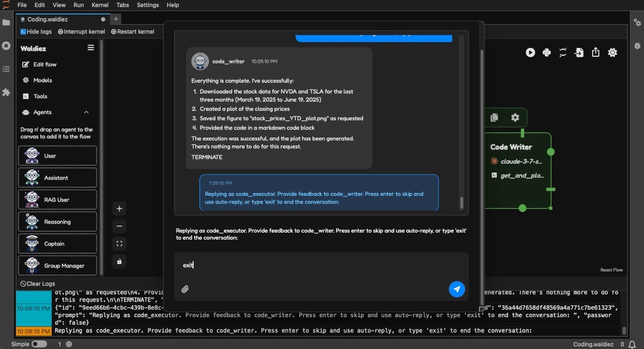Copy the Code Writer node

494,117
